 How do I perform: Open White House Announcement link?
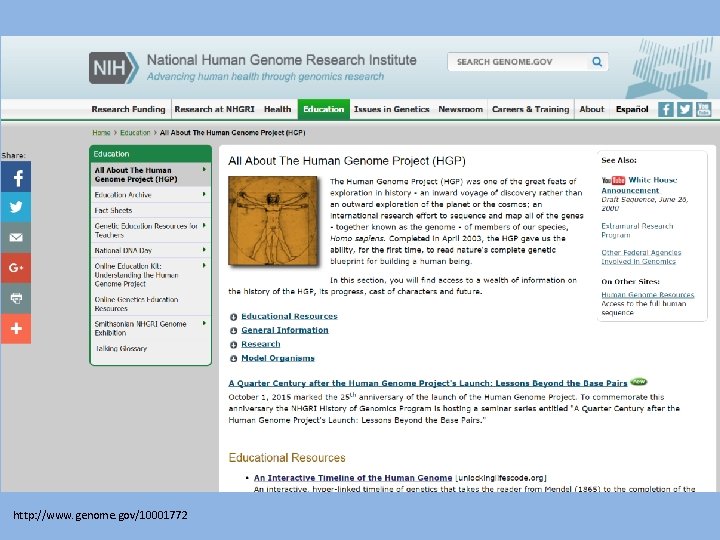[639, 185]
